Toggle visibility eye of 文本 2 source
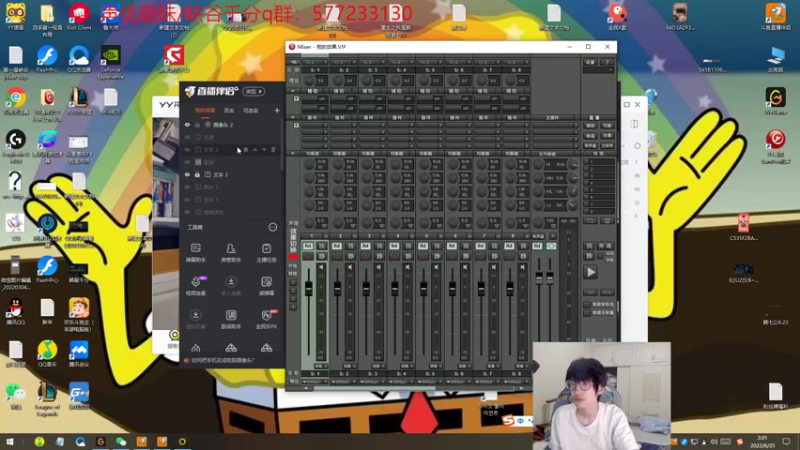The width and height of the screenshot is (800, 450). click(x=187, y=149)
